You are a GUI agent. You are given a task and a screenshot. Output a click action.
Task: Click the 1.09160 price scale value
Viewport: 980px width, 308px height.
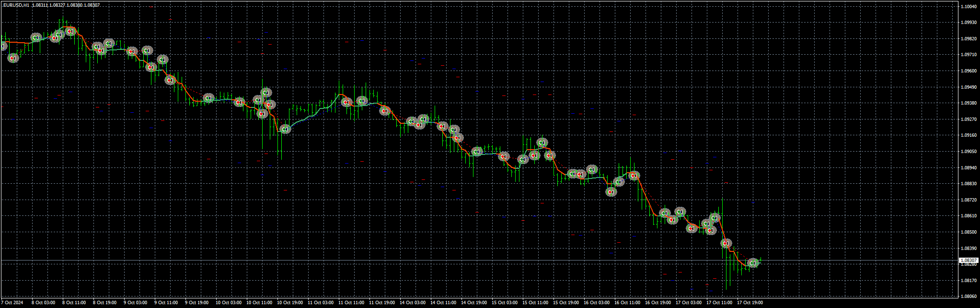968,135
